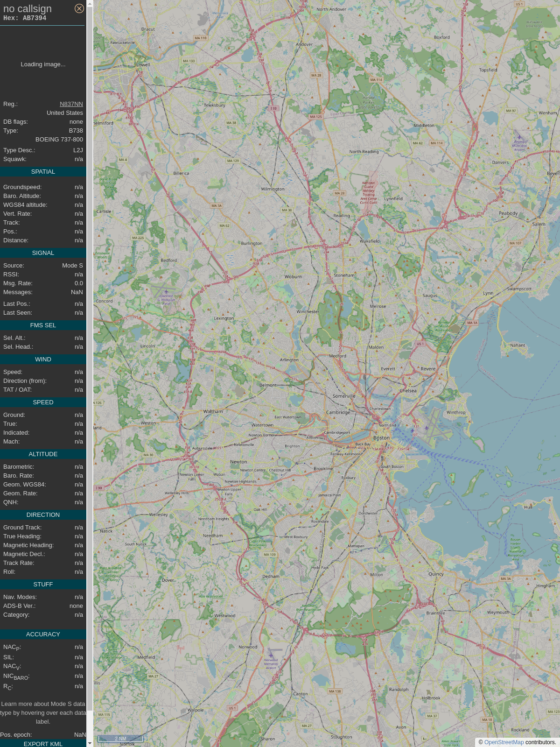Click the sidebar scroll-up arrow

[90, 3]
